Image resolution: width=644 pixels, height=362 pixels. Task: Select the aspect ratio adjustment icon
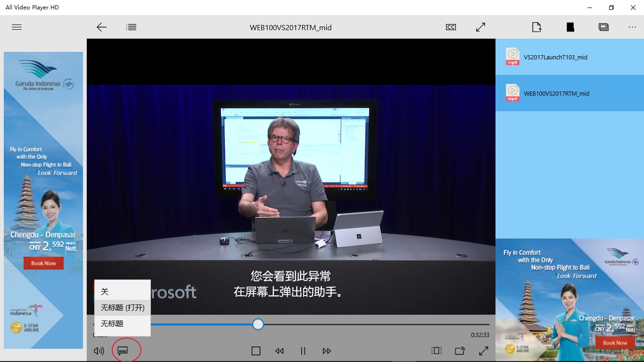point(436,350)
